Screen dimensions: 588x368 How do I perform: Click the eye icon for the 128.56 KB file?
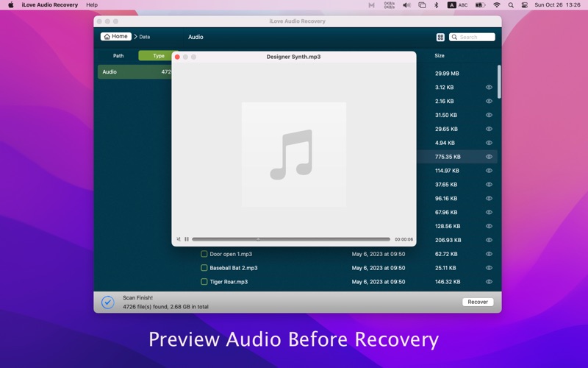pyautogui.click(x=489, y=226)
